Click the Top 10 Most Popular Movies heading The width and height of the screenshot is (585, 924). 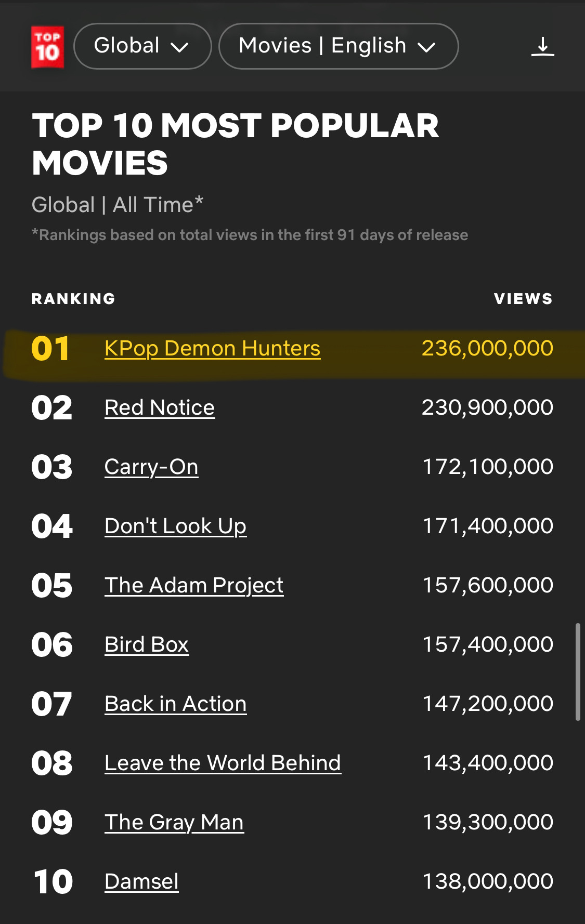(x=235, y=144)
